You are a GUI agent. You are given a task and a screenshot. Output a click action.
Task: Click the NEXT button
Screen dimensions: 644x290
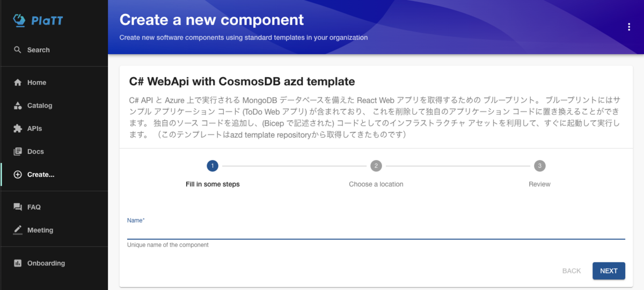pyautogui.click(x=609, y=271)
